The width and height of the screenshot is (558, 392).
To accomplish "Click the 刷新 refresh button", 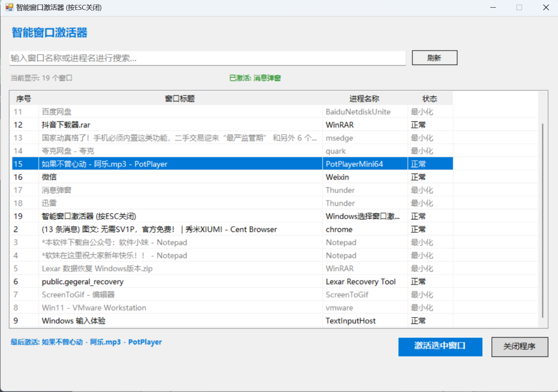I will (435, 58).
